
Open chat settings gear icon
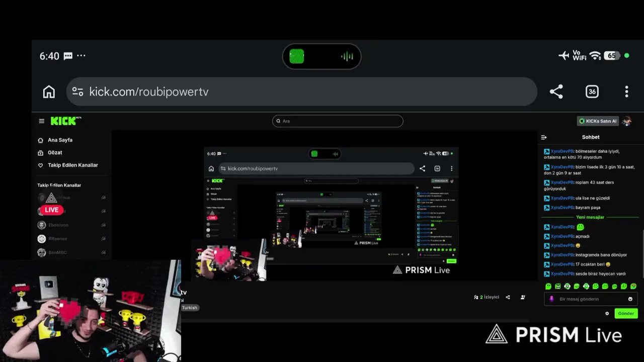607,313
